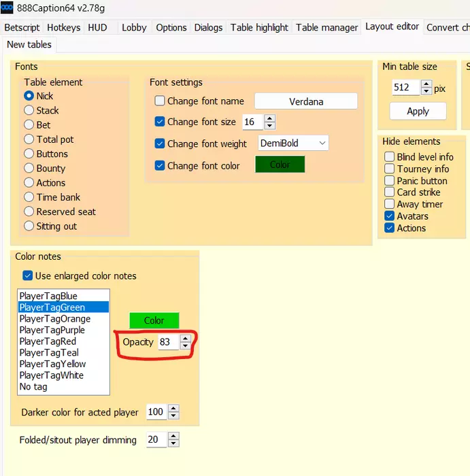
Task: Increase font size with up arrow
Action: click(269, 118)
